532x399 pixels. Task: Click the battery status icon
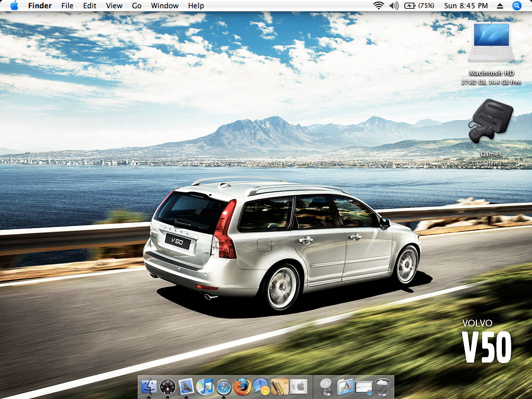click(x=410, y=5)
